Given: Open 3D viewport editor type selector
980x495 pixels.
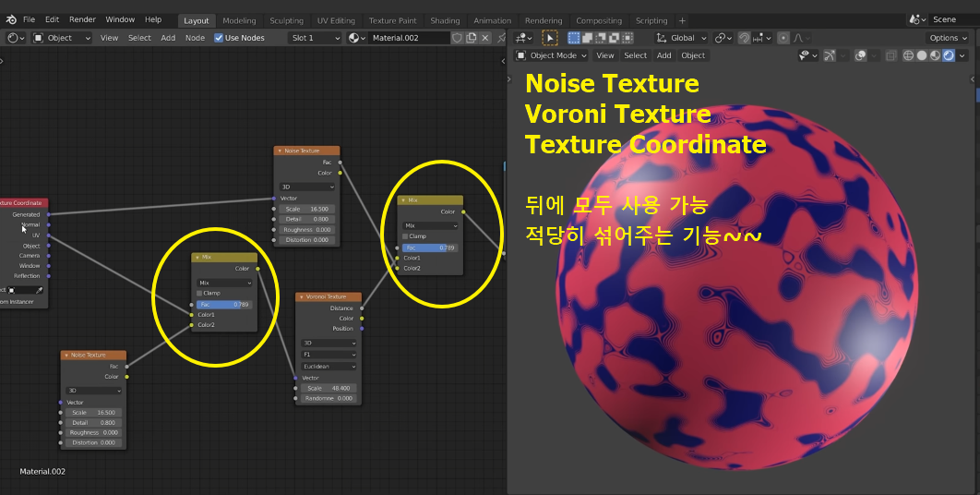Looking at the screenshot, I should 524,38.
